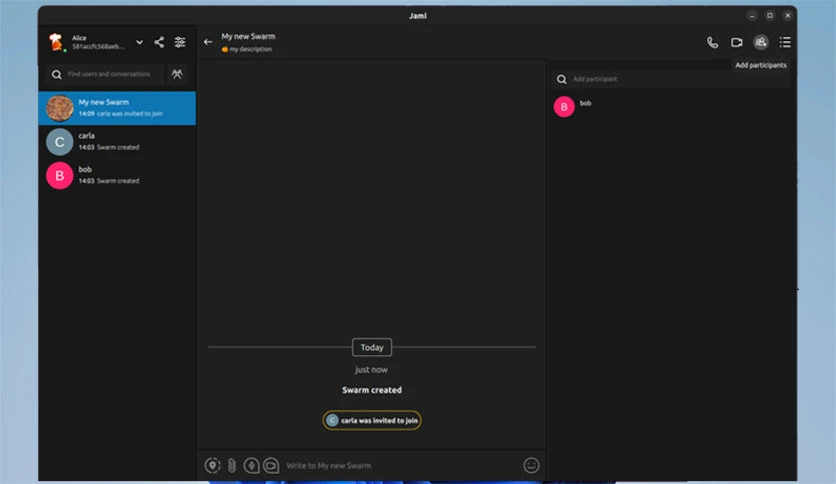Viewport: 836px width, 484px height.
Task: Click the just now timestamp
Action: click(x=372, y=369)
